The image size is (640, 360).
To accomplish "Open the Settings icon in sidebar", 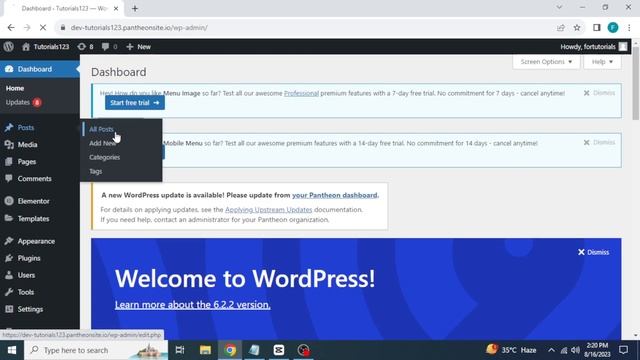I will (x=9, y=309).
